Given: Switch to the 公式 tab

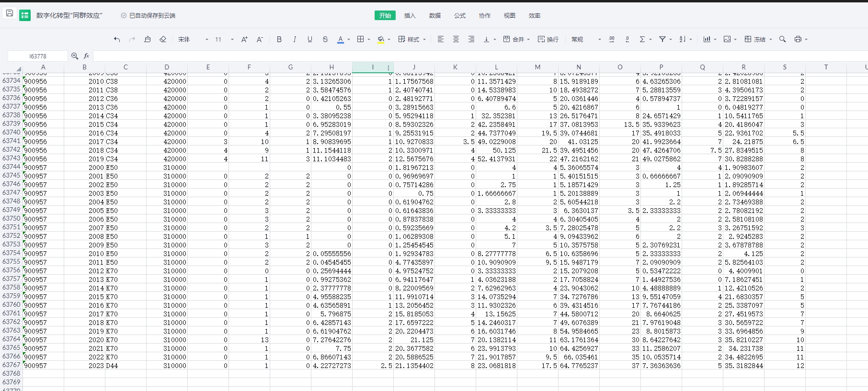Looking at the screenshot, I should coord(460,15).
